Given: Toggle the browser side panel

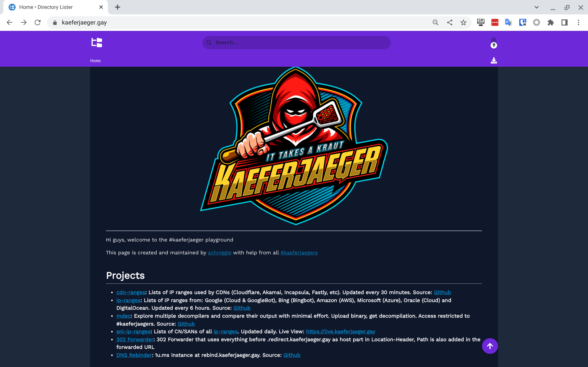Looking at the screenshot, I should [x=564, y=22].
